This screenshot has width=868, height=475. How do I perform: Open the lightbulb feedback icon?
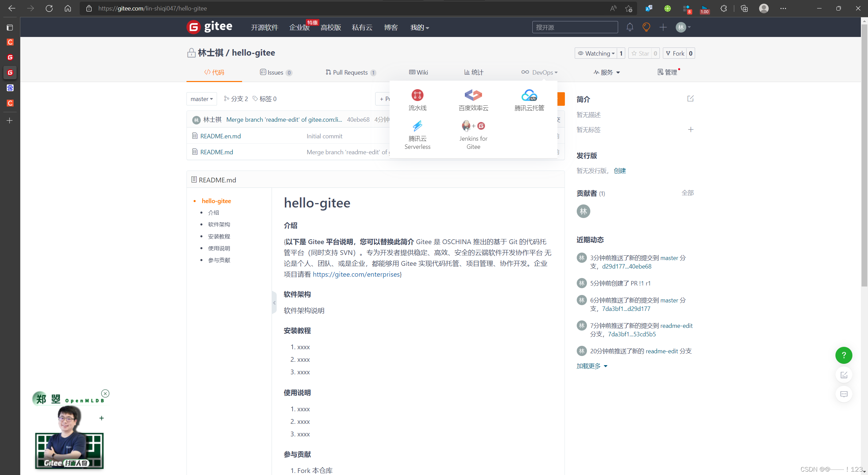click(646, 27)
